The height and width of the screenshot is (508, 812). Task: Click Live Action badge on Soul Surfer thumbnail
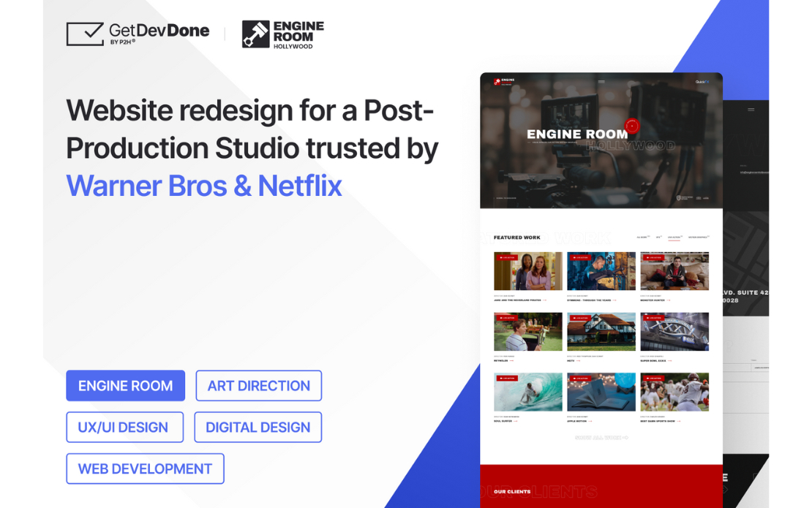tap(506, 378)
